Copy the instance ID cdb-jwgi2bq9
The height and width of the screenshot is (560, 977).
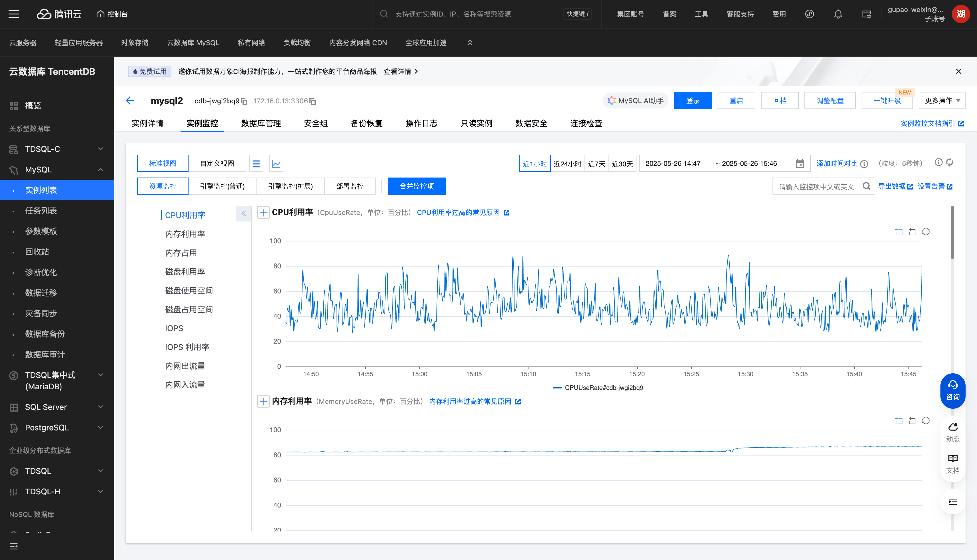(x=244, y=102)
